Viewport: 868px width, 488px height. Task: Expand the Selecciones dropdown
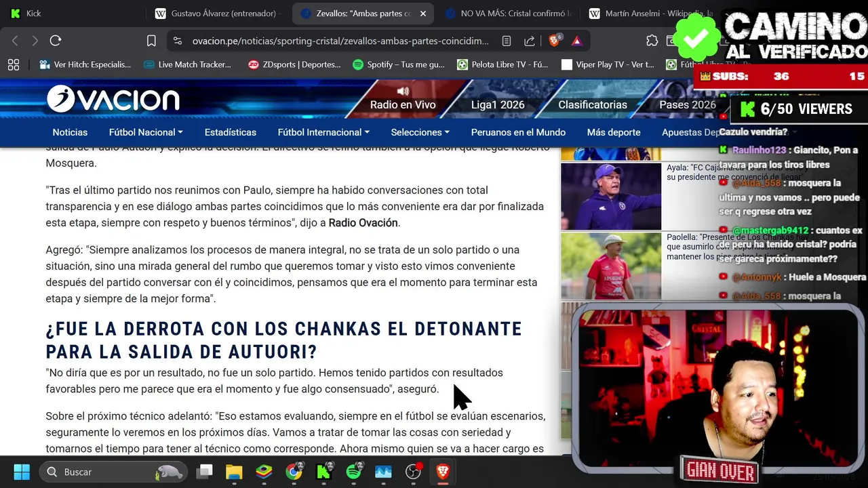click(x=420, y=132)
